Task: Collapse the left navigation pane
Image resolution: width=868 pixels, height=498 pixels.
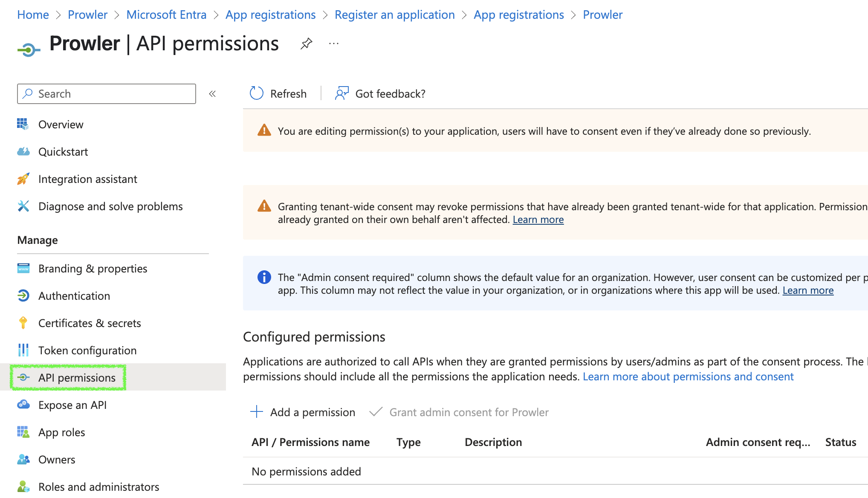Action: point(212,94)
